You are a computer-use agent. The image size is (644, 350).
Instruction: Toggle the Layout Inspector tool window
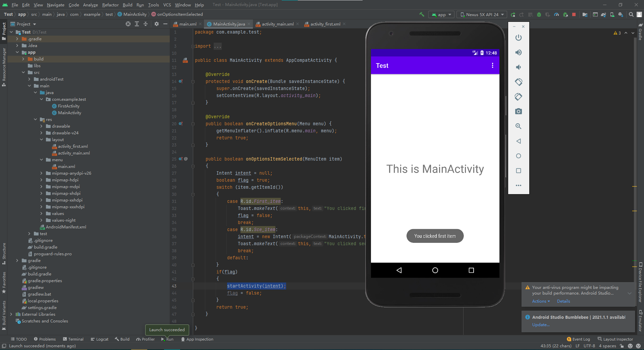pos(618,339)
